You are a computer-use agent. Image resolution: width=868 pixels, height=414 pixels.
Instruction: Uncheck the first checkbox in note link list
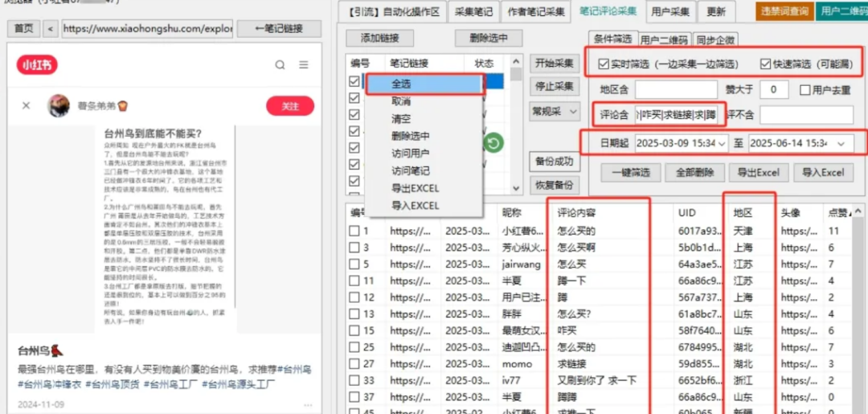click(x=354, y=81)
